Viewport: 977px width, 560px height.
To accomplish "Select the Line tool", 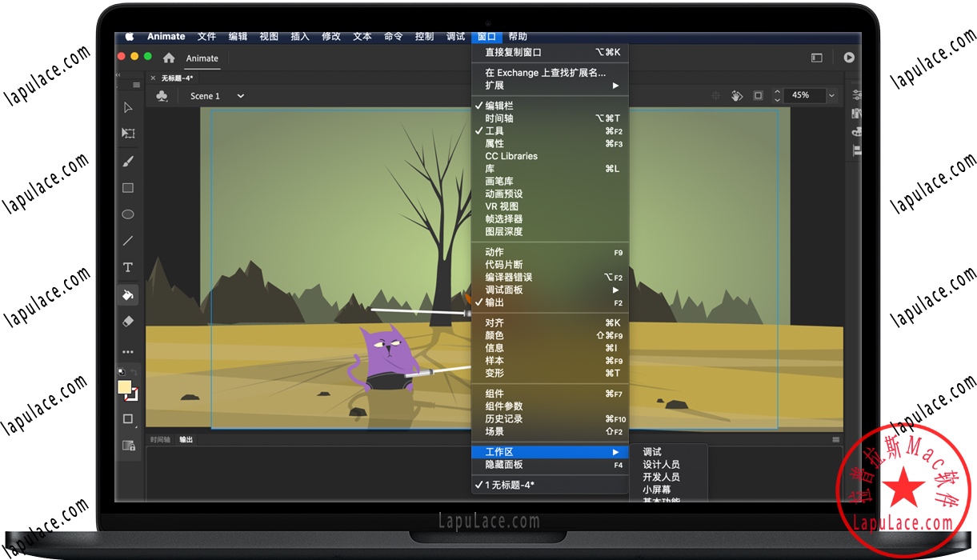I will pos(128,240).
